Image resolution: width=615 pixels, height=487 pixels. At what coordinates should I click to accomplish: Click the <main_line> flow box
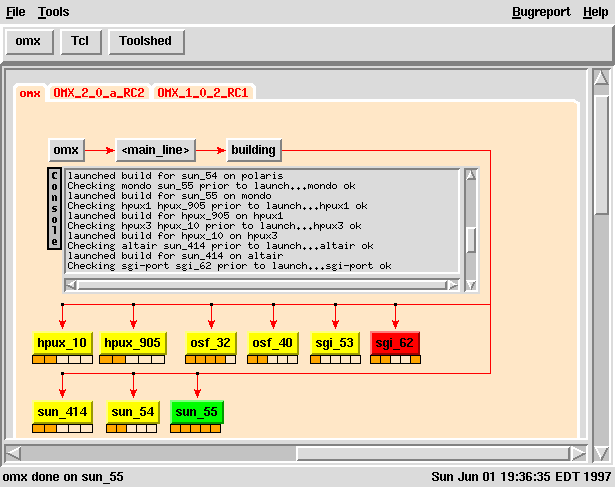155,150
